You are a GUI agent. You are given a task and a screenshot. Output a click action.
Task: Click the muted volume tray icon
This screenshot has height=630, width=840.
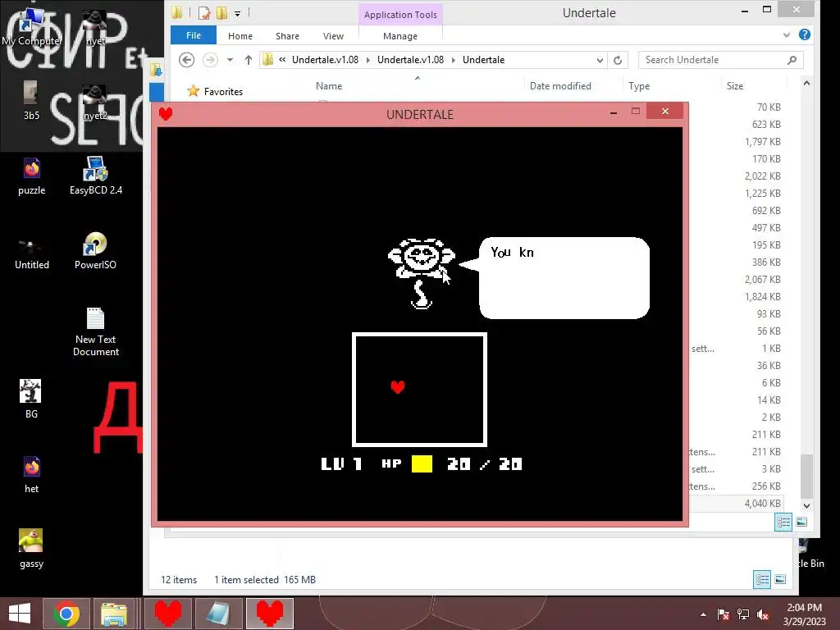pyautogui.click(x=763, y=614)
